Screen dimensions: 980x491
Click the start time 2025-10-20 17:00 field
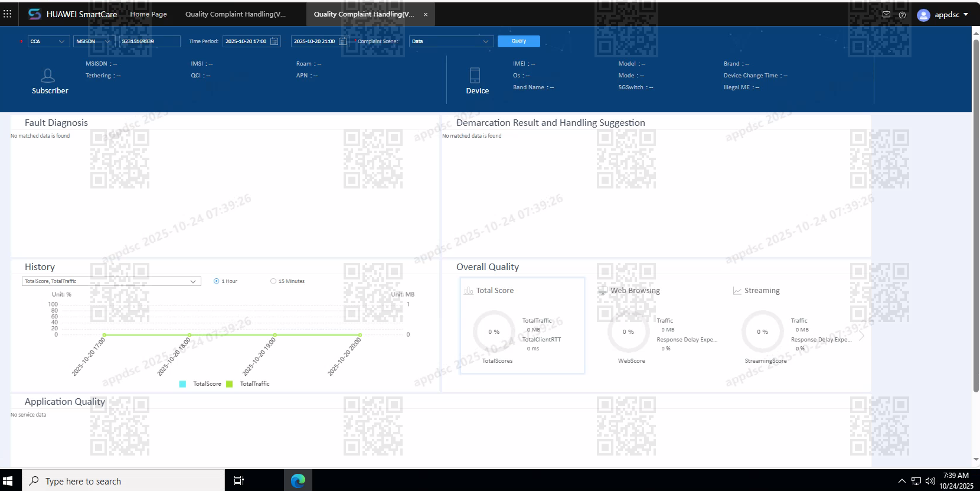pos(251,41)
